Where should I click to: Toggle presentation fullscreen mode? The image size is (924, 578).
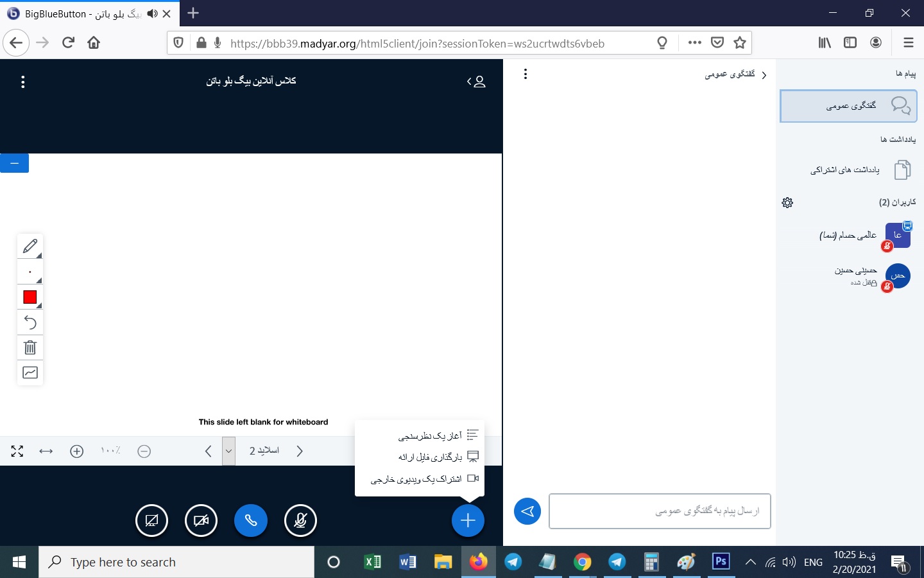[17, 451]
